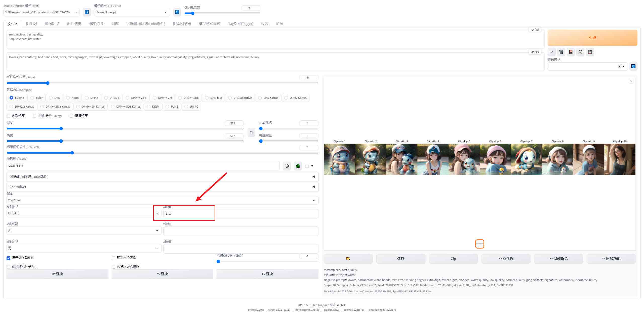Refresh the template styles list
This screenshot has width=644, height=334.
point(633,66)
